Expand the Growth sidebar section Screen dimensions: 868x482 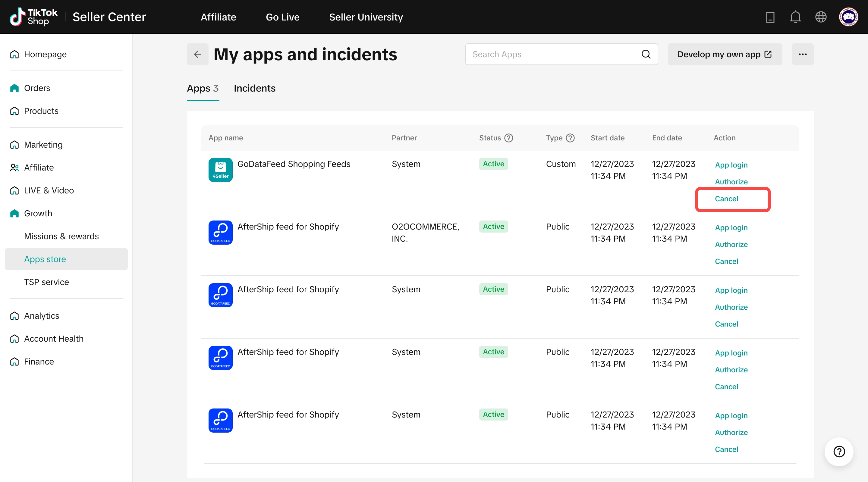(x=38, y=213)
